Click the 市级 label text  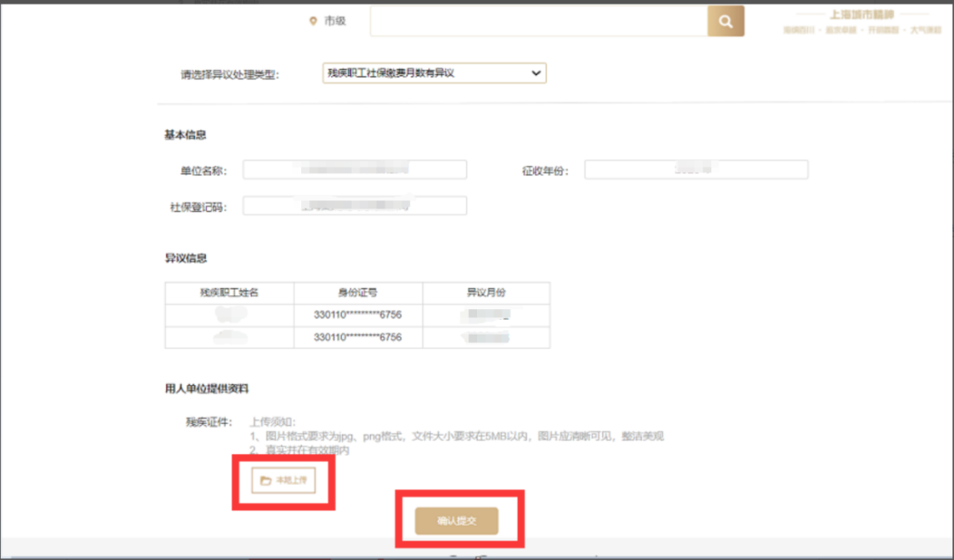pos(335,21)
